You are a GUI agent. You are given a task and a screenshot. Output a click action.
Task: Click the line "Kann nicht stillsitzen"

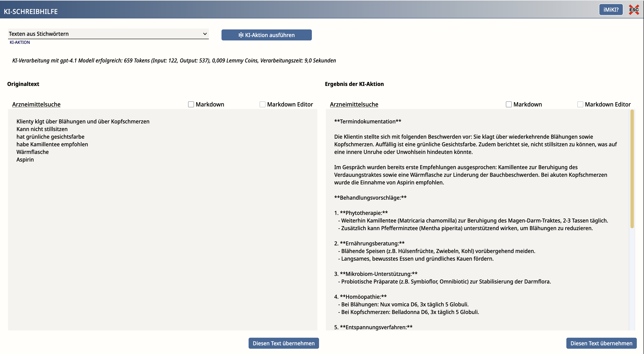point(42,129)
